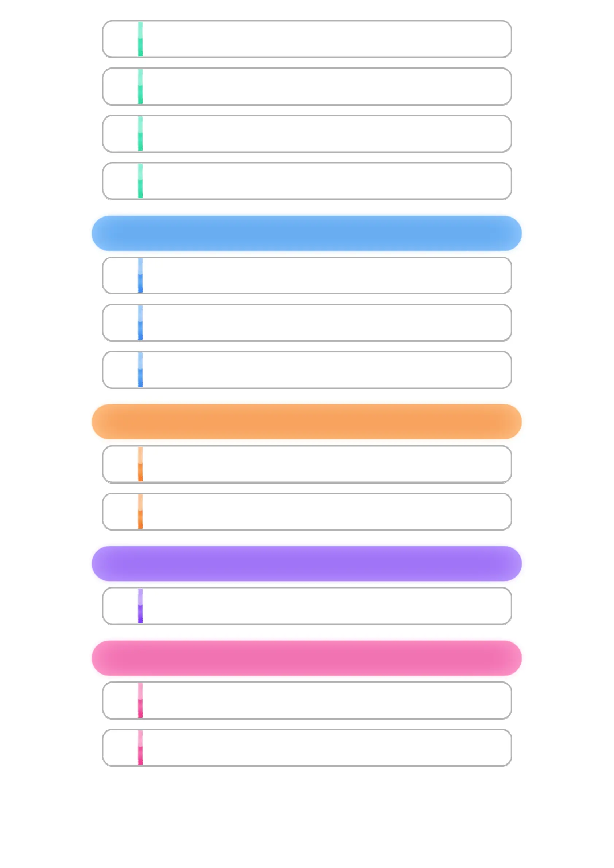Image resolution: width=614 pixels, height=868 pixels.
Task: Click the first orange-accented row
Action: 307,464
